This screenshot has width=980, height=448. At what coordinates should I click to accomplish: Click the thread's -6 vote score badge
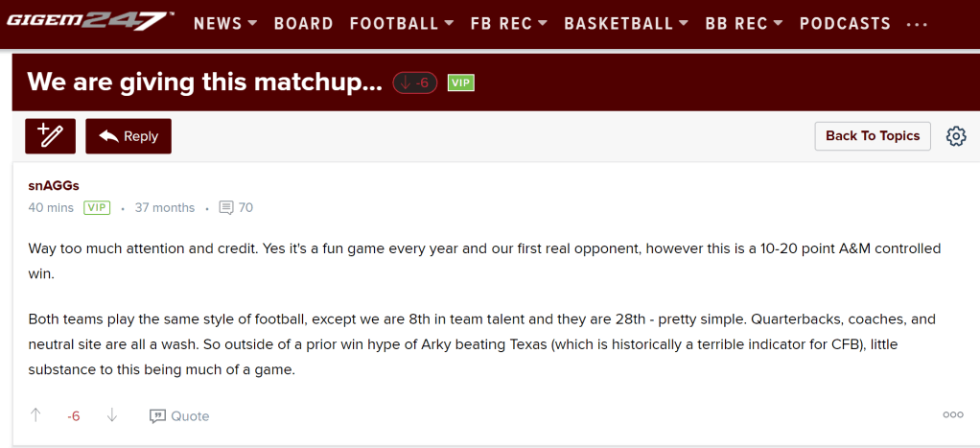point(415,83)
